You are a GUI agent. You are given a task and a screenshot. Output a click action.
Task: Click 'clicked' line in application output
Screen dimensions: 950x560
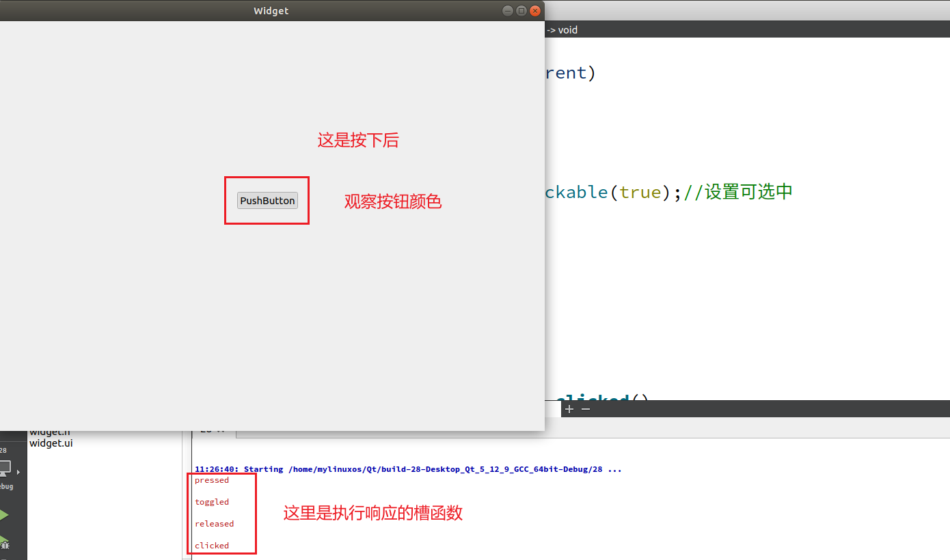212,546
